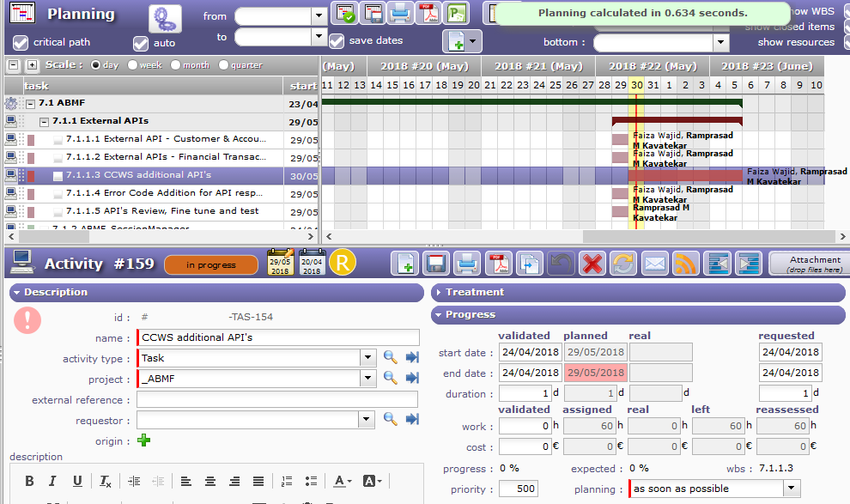Search activity type with magnifier icon
The height and width of the screenshot is (504, 850).
tap(390, 358)
